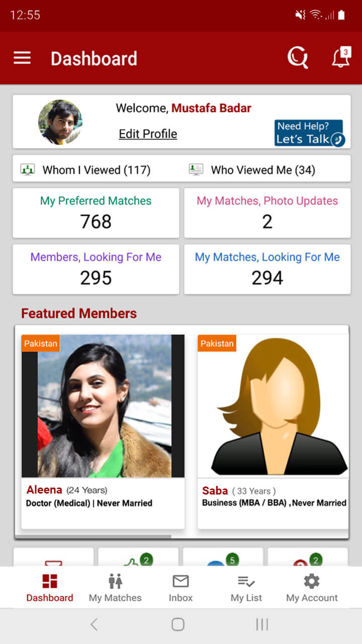Switch to the My Matches tab
Image resolution: width=362 pixels, height=644 pixels.
[115, 588]
